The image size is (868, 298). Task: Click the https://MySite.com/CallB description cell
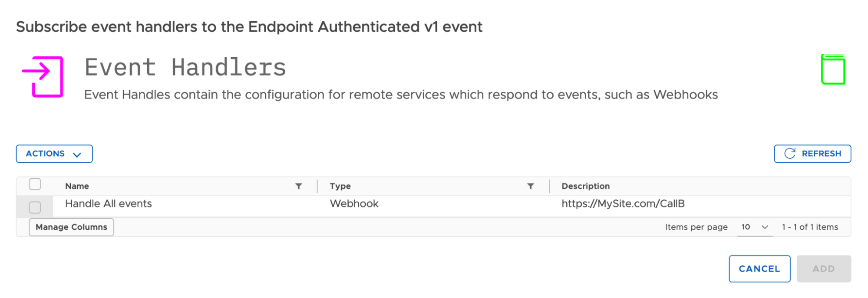(623, 204)
